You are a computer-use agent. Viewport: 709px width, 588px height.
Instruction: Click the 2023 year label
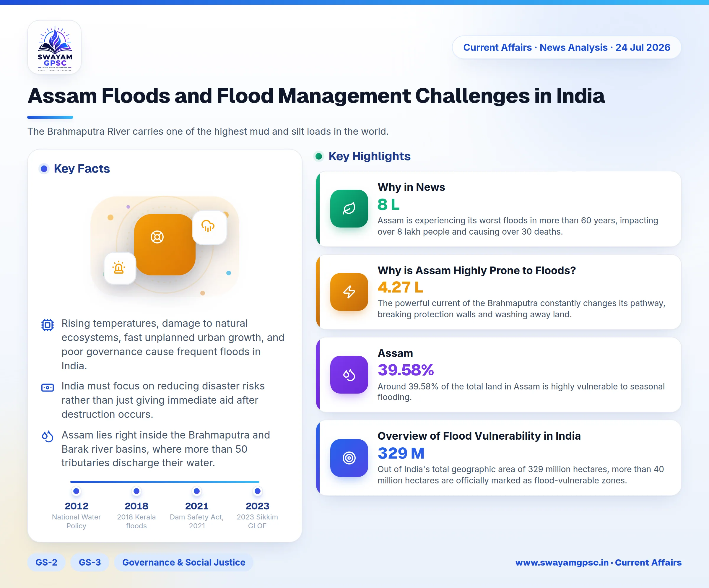point(257,506)
